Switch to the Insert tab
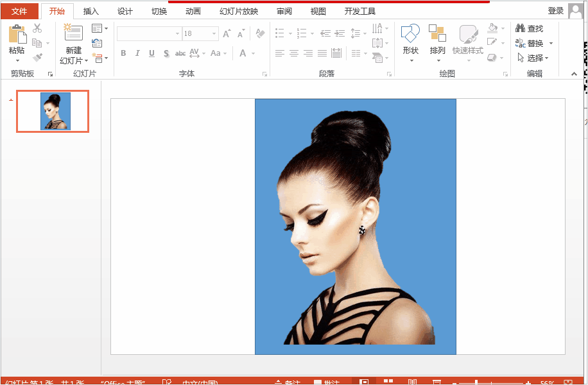The image size is (588, 385). pyautogui.click(x=91, y=12)
